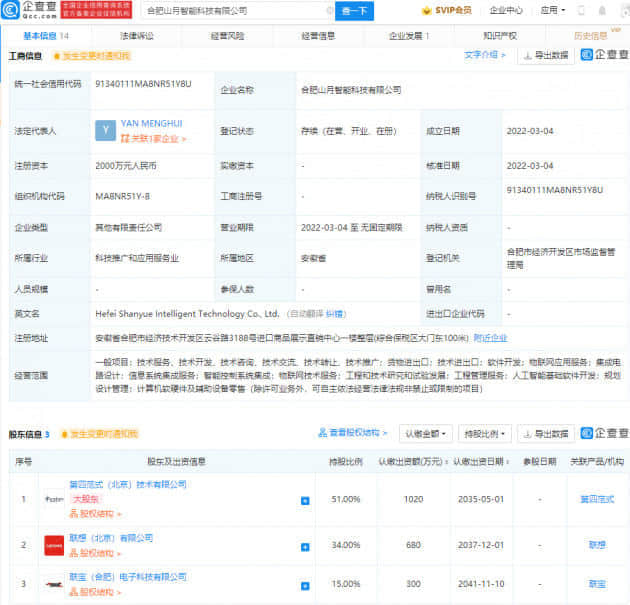Open 文字介绍 link in 工商信息 header
Viewport: 630px width, 605px height.
tap(485, 55)
